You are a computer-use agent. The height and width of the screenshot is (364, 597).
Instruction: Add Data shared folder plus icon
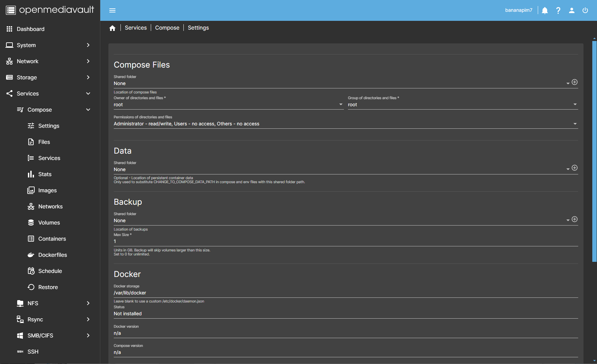[575, 168]
